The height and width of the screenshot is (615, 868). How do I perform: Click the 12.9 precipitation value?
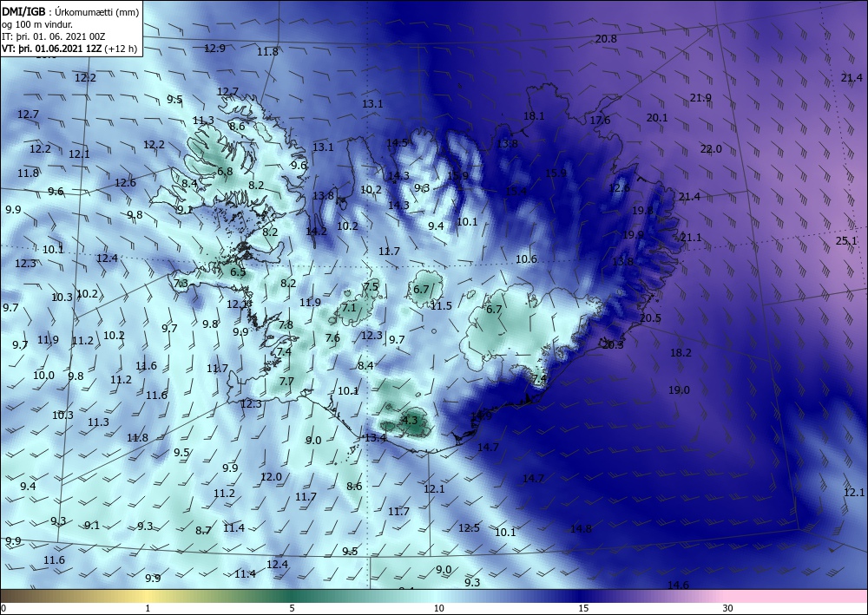[214, 48]
